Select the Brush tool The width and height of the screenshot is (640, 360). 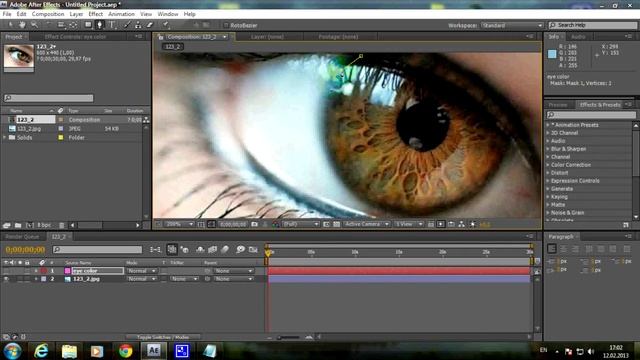pos(127,25)
